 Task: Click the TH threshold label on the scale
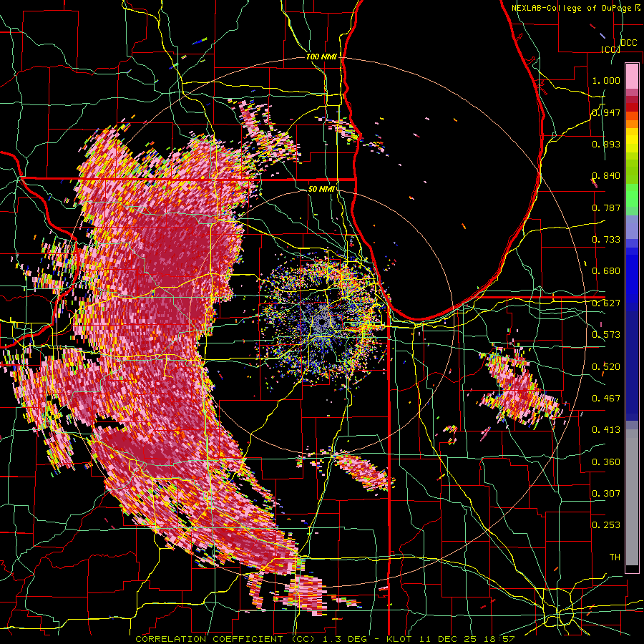point(615,557)
